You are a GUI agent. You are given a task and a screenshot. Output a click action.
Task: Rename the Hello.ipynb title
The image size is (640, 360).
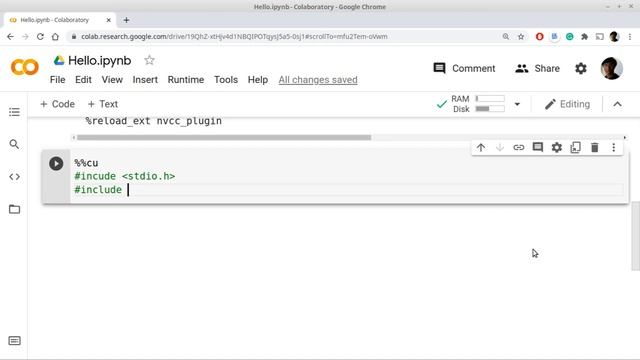click(x=100, y=60)
